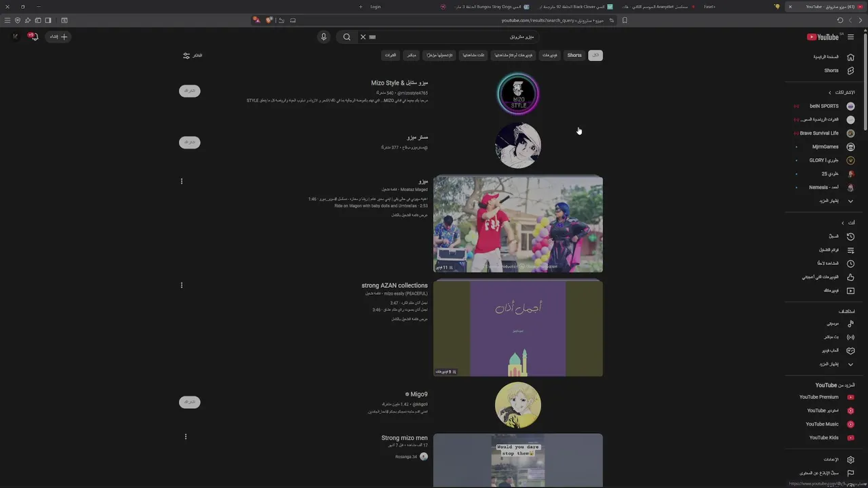Switch to the Login browser tab
868x488 pixels.
375,7
